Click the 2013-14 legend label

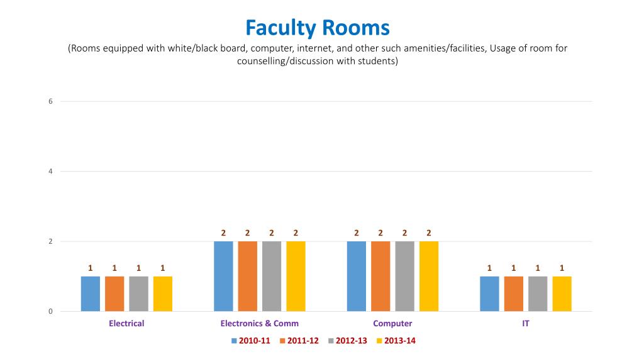coord(400,341)
